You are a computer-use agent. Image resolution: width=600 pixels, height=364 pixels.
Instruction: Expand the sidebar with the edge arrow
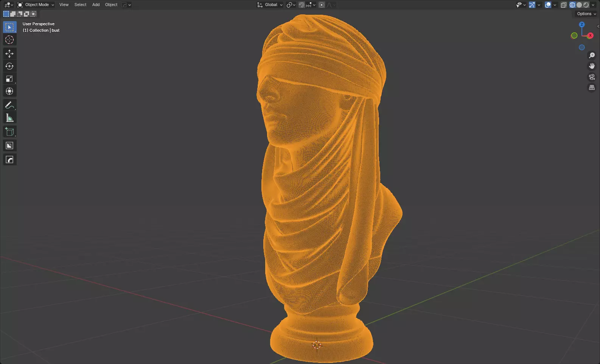tap(598, 26)
